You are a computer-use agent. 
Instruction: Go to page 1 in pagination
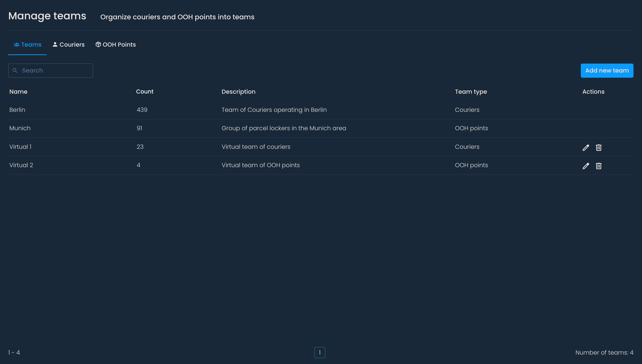click(320, 352)
